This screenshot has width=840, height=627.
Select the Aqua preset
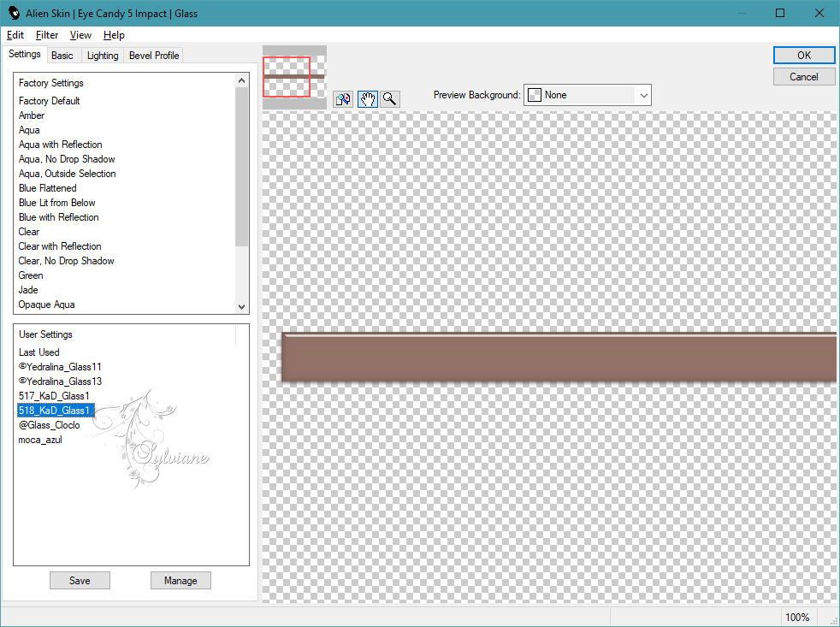tap(29, 130)
